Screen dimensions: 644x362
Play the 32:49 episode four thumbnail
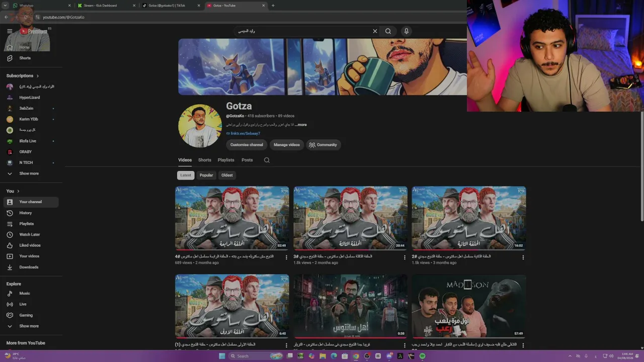(232, 218)
